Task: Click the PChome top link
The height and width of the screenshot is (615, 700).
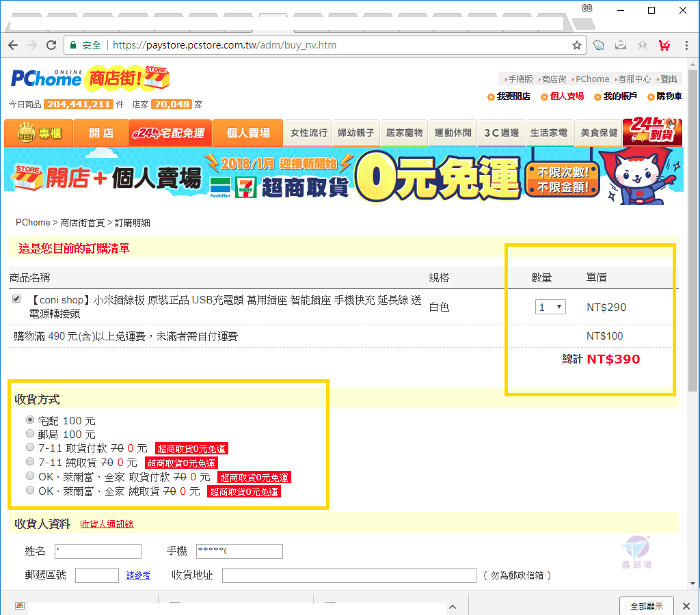Action: pyautogui.click(x=593, y=79)
